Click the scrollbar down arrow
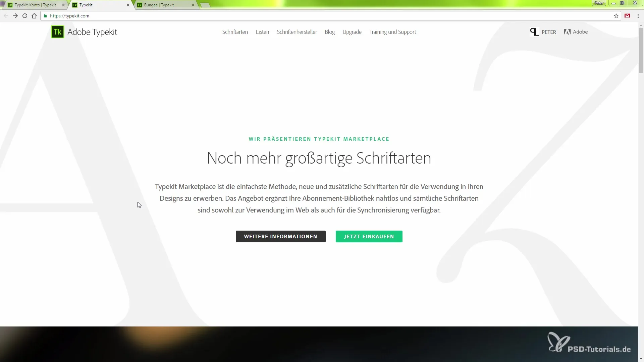Screen dimensions: 644x362 (x=641, y=359)
